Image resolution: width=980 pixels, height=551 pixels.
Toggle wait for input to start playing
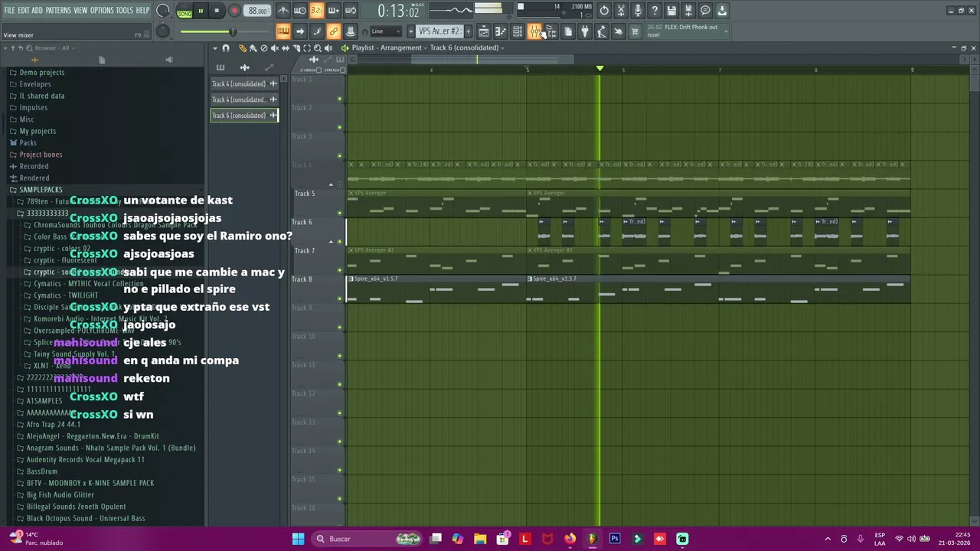coord(300,11)
